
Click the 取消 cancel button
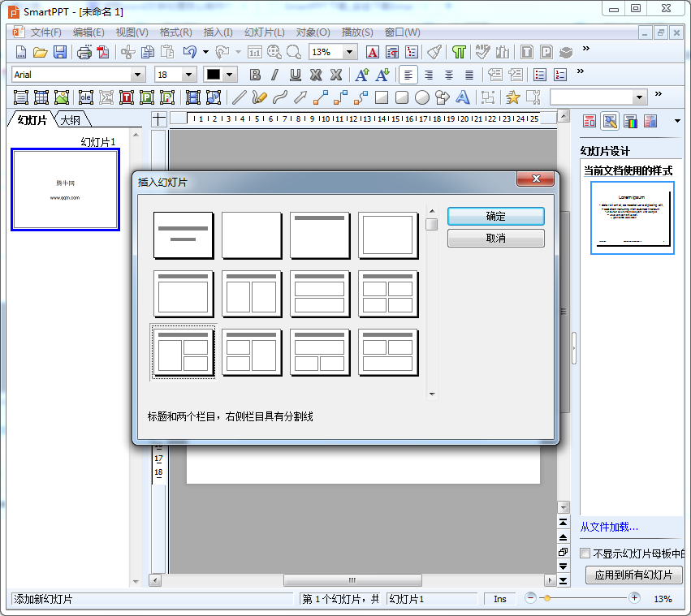click(x=495, y=238)
